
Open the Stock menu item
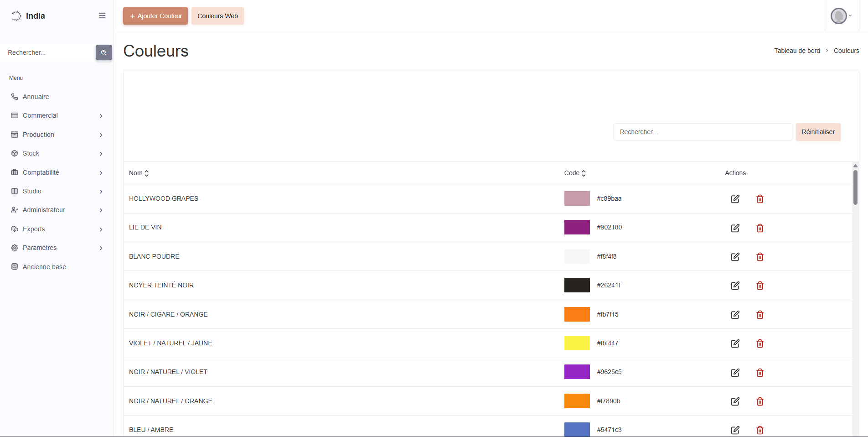pos(31,153)
